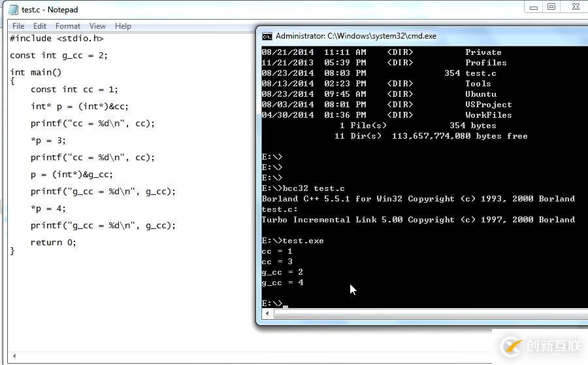Click the Notepad icon in title bar
Screen dimensions: 588x365
14,9
